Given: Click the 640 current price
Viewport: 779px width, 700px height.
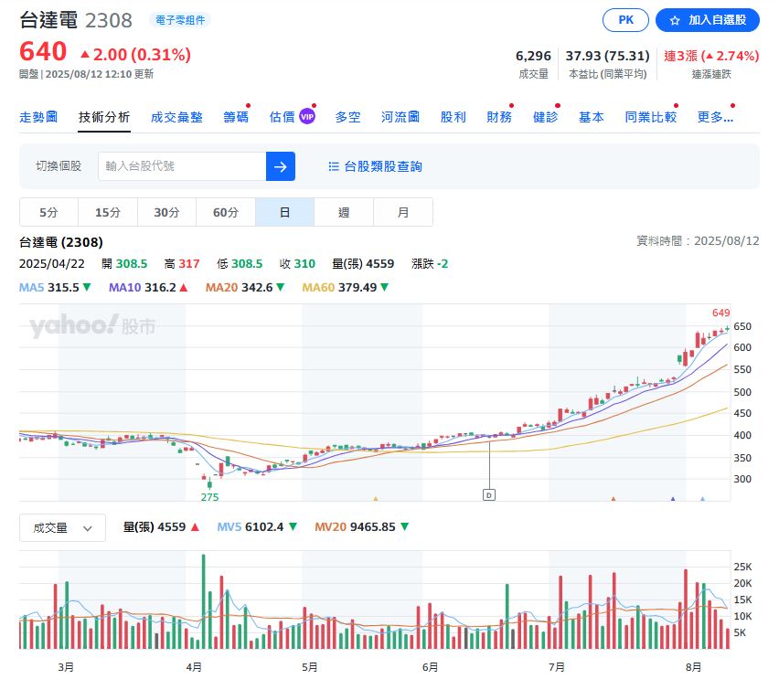Looking at the screenshot, I should 43,51.
